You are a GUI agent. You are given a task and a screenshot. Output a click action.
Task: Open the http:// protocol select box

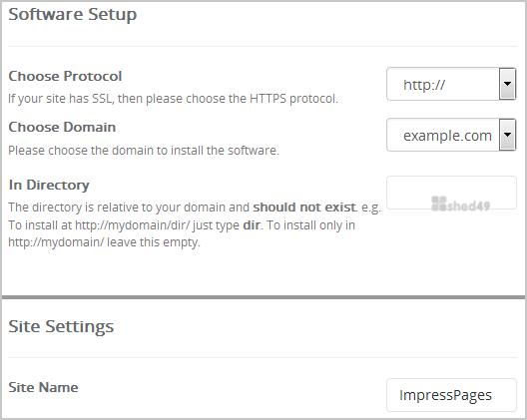(451, 84)
